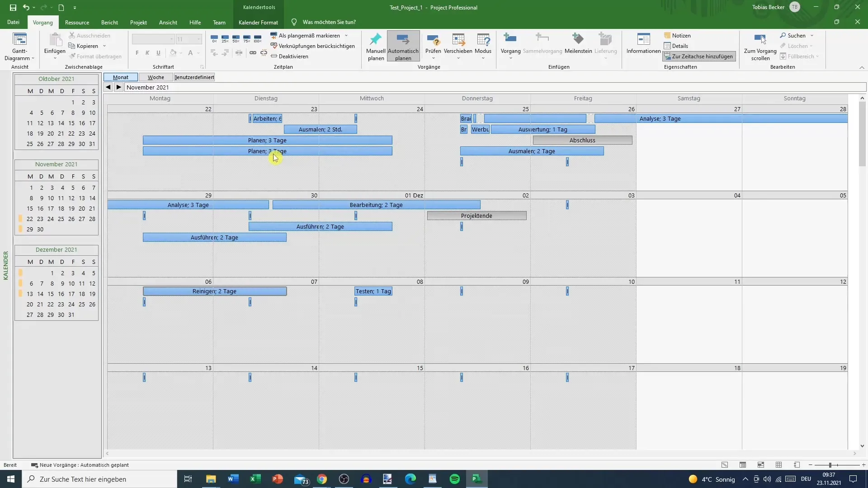Open the Kalender Format tab
The height and width of the screenshot is (488, 868).
(x=258, y=22)
